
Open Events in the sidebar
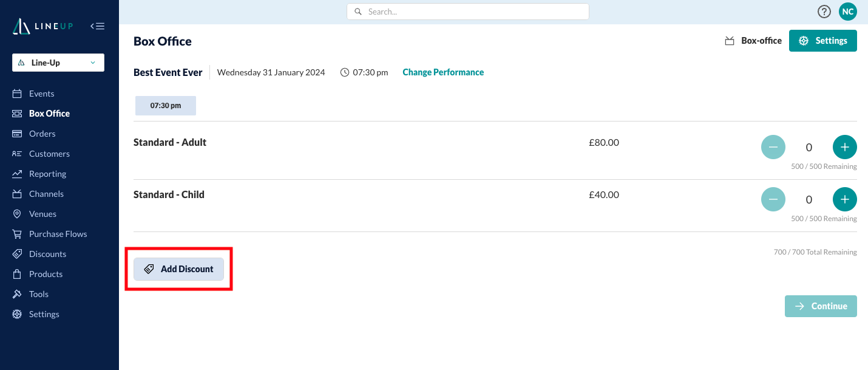(x=41, y=94)
